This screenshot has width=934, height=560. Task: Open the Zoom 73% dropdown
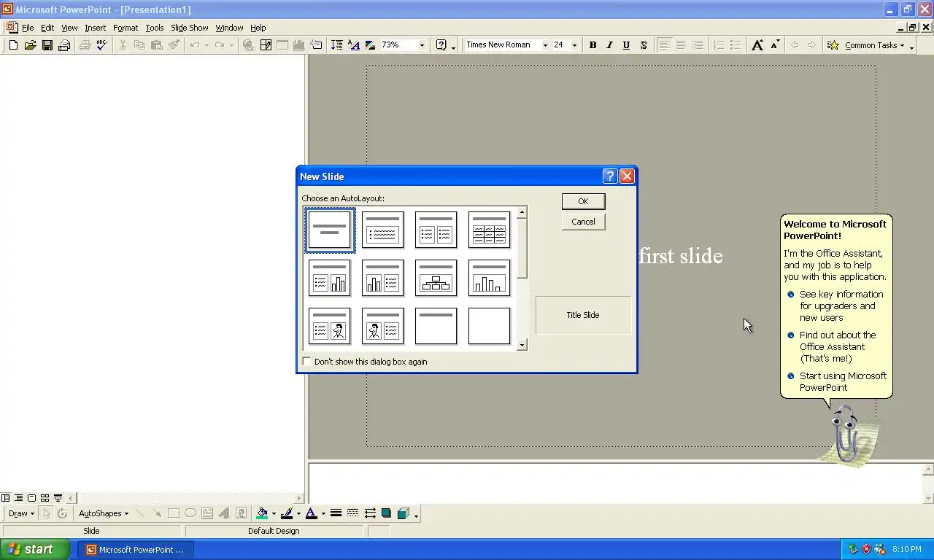(x=421, y=45)
